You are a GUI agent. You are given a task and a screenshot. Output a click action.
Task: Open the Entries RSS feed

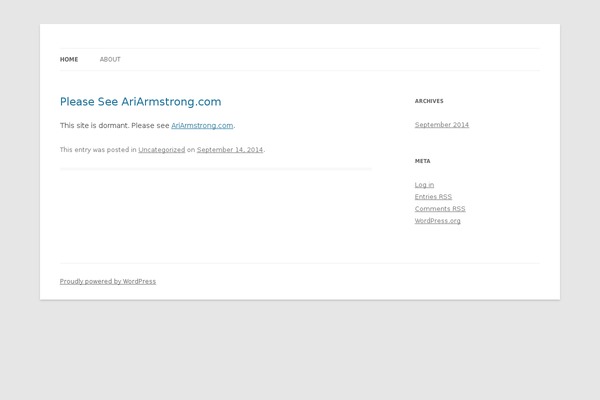(x=433, y=197)
